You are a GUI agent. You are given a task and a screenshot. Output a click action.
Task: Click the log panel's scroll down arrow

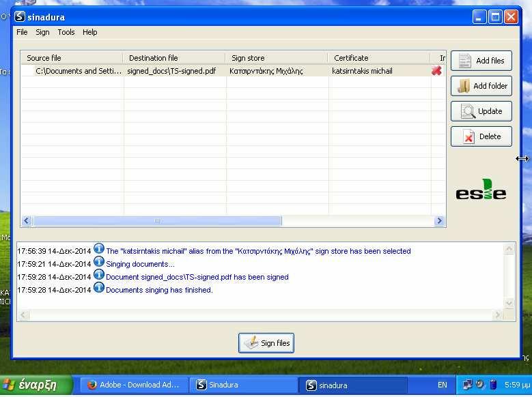509,303
